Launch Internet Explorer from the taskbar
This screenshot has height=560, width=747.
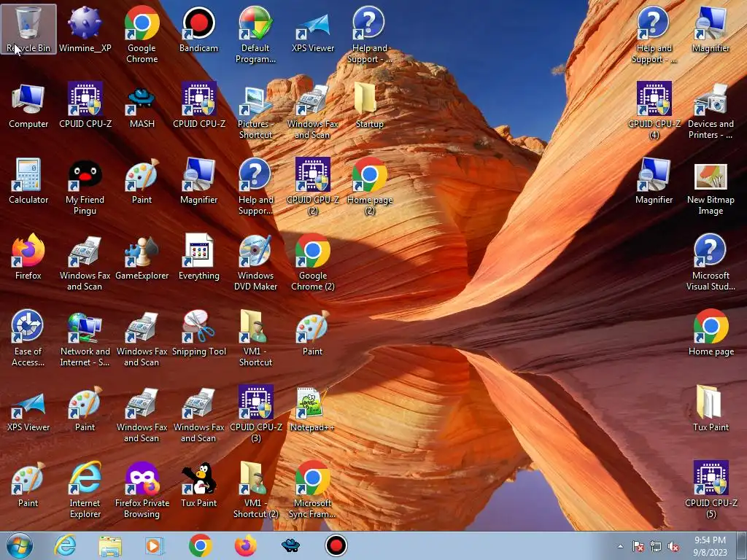65,545
